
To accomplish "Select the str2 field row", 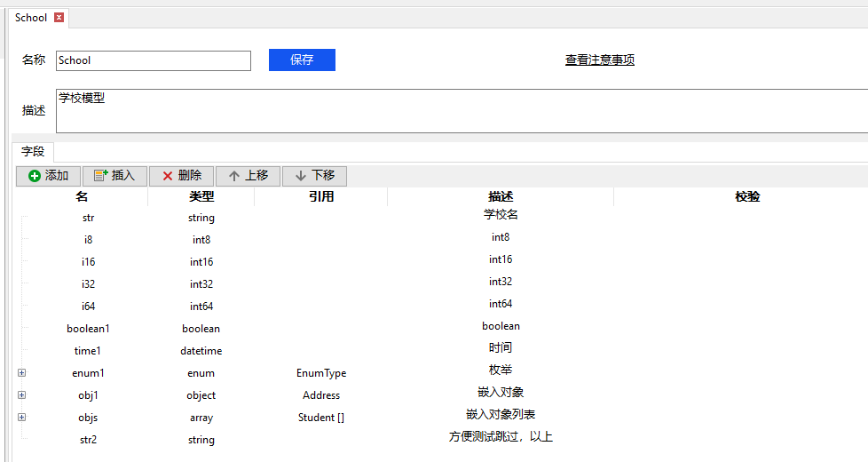I will pyautogui.click(x=88, y=439).
